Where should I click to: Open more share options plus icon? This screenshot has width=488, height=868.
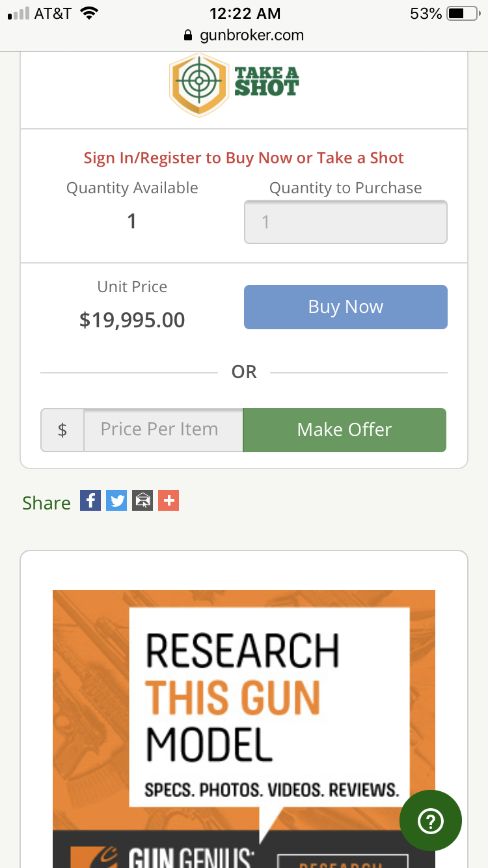(169, 500)
